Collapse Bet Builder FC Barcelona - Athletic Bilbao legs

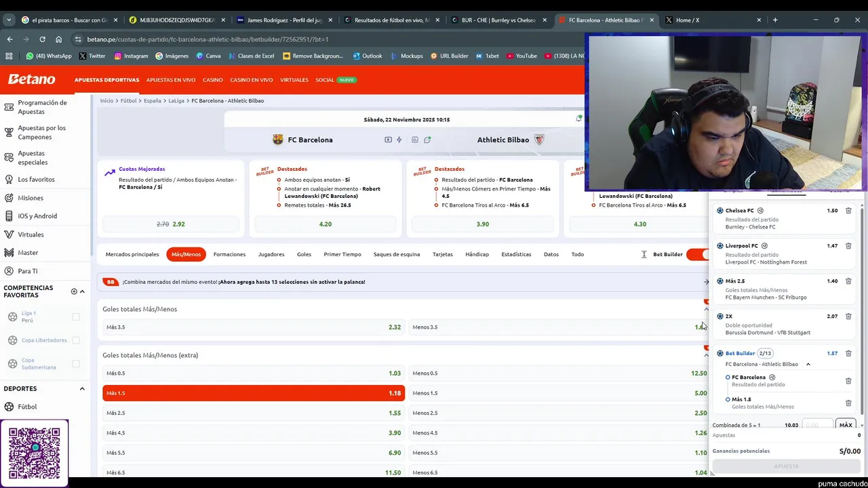point(808,365)
